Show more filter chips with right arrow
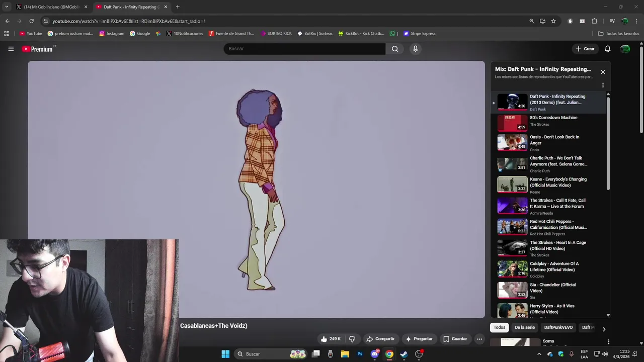 click(x=604, y=329)
